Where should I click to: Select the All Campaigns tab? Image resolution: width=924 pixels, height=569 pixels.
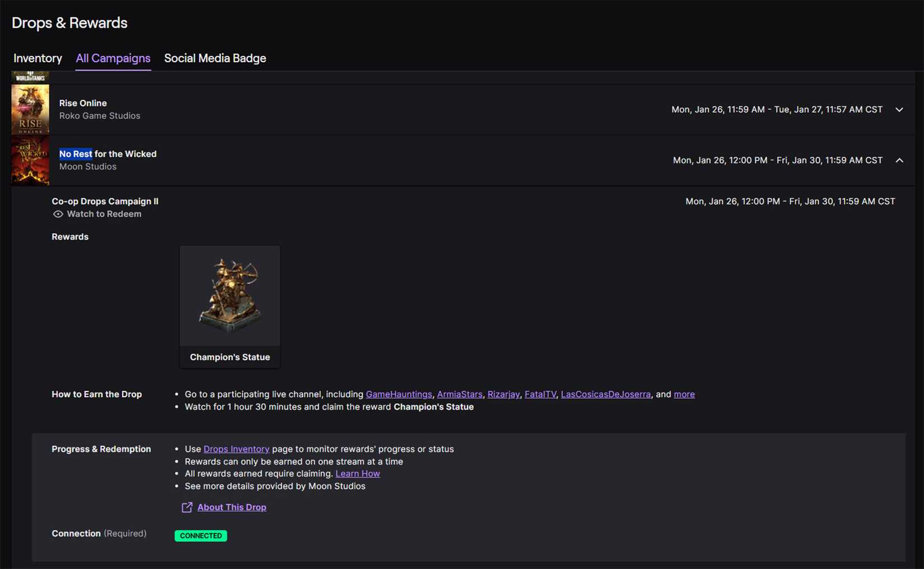[113, 58]
